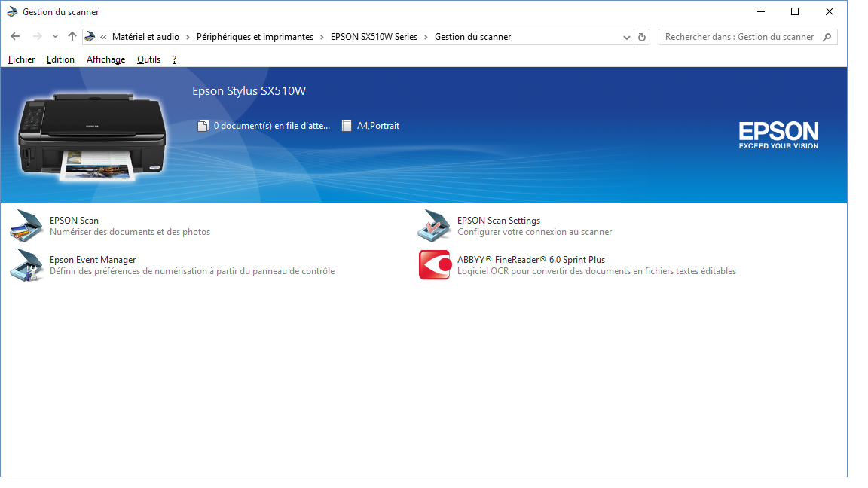Expand chevron after Matériel et audio
This screenshot has height=488, width=868.
pos(188,37)
